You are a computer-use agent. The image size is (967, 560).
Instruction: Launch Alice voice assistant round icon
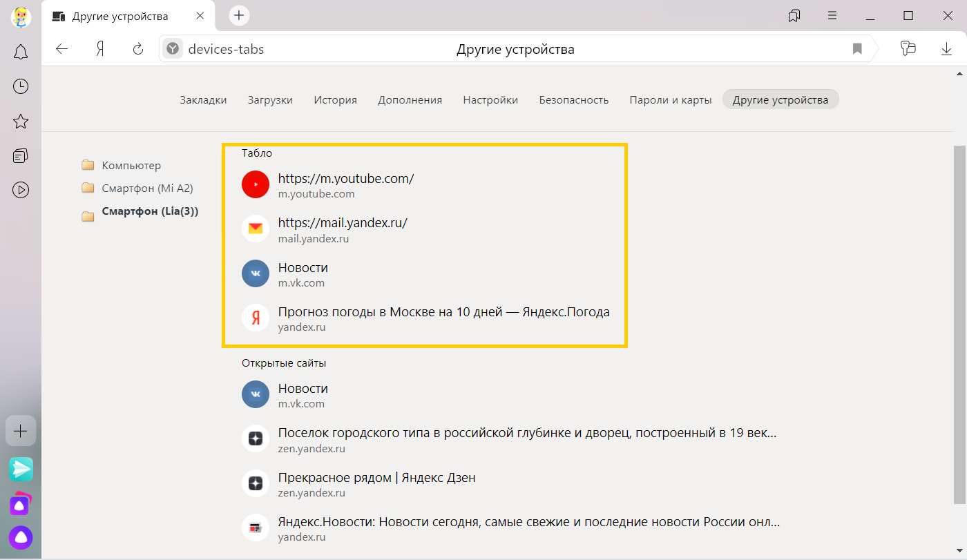[x=21, y=537]
